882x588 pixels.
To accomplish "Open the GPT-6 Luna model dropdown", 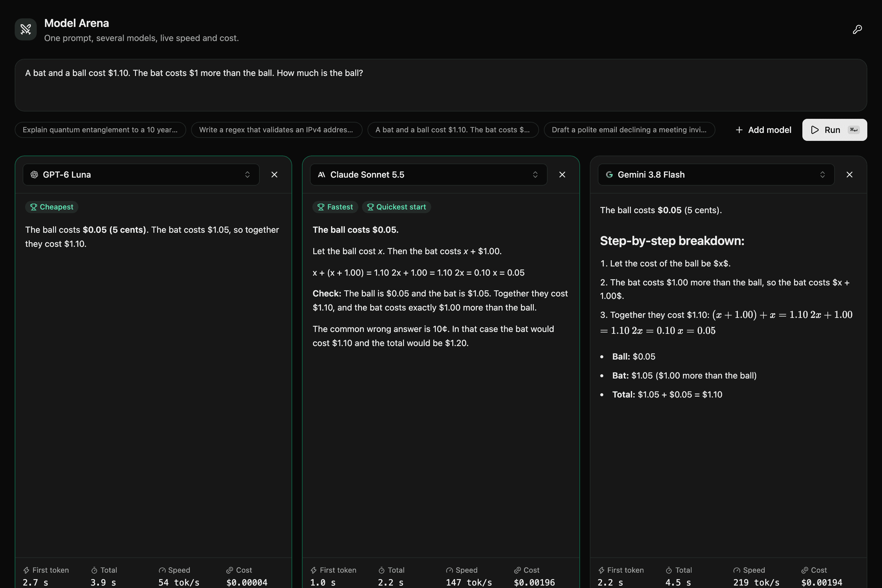I will point(141,175).
